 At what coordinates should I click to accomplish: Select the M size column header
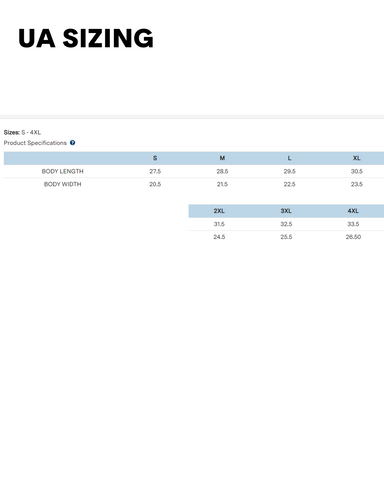click(222, 158)
